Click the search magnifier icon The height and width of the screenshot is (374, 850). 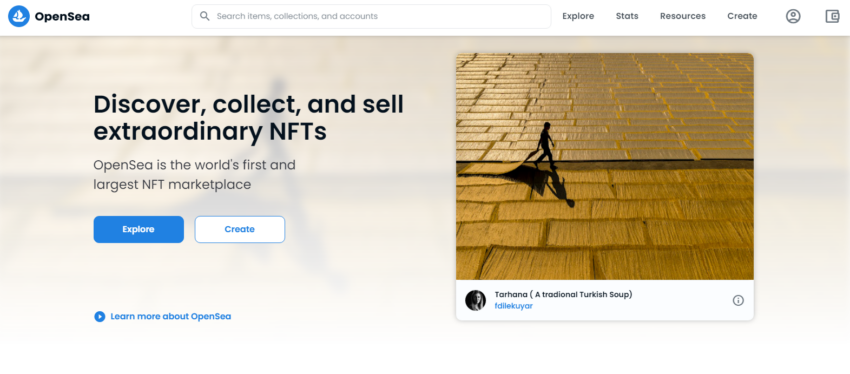[x=204, y=16]
